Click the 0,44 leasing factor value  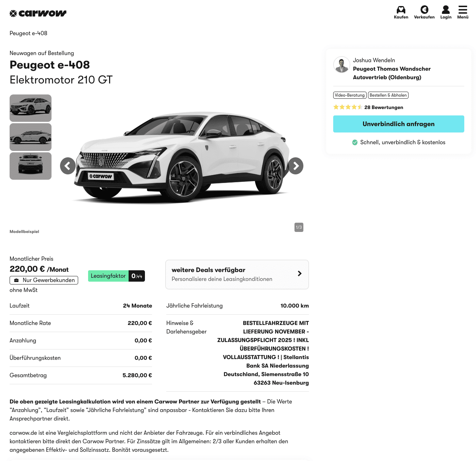[x=137, y=276]
